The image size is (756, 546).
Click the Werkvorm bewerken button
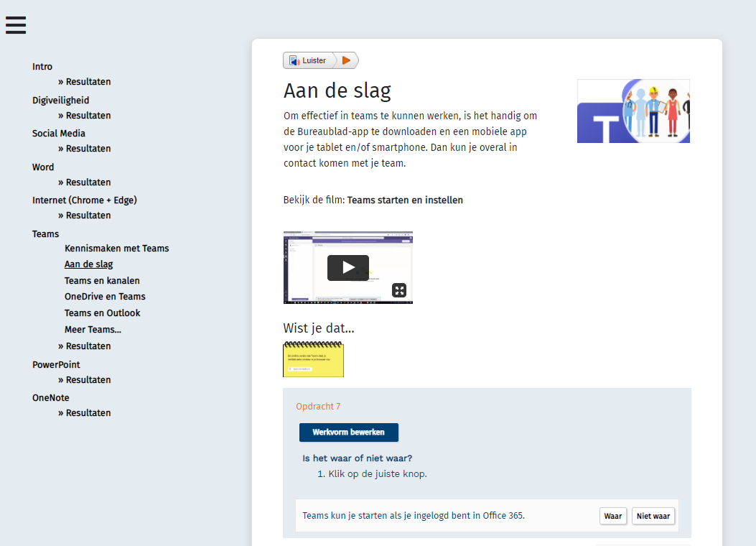[348, 432]
